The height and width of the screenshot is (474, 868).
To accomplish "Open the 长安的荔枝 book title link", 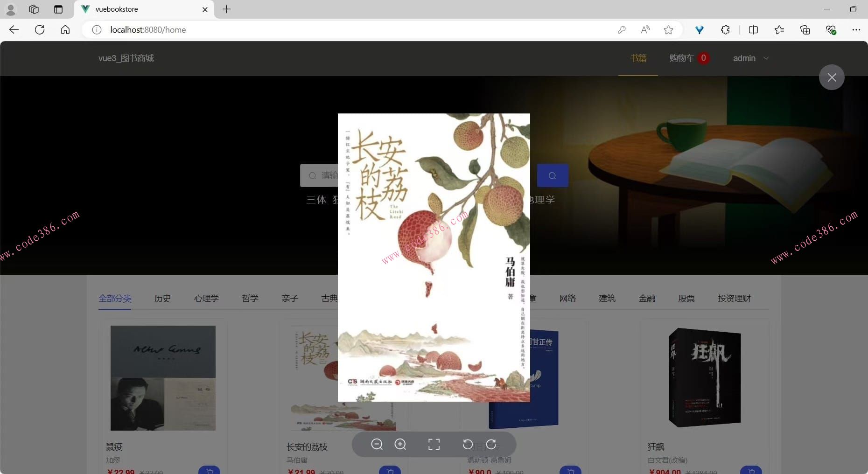I will (x=307, y=446).
